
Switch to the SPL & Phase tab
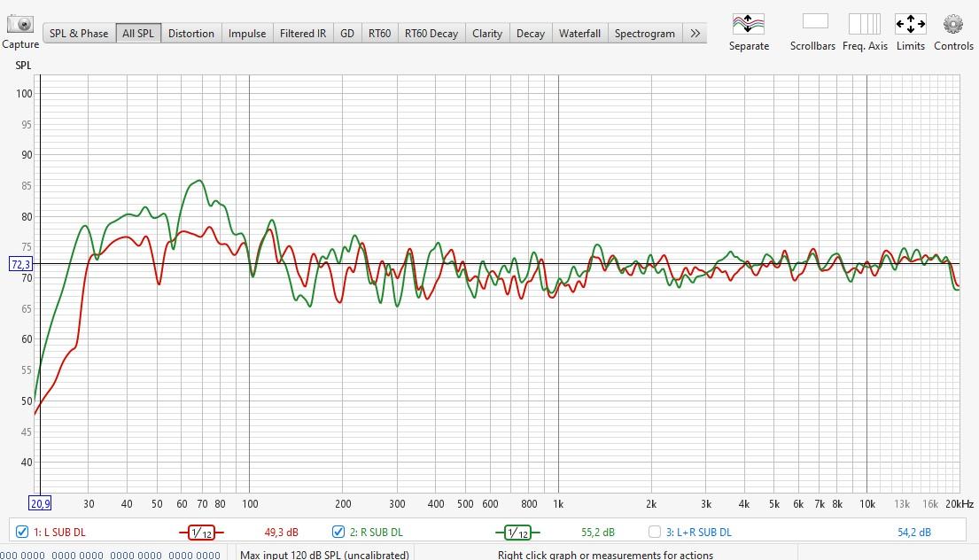click(79, 34)
